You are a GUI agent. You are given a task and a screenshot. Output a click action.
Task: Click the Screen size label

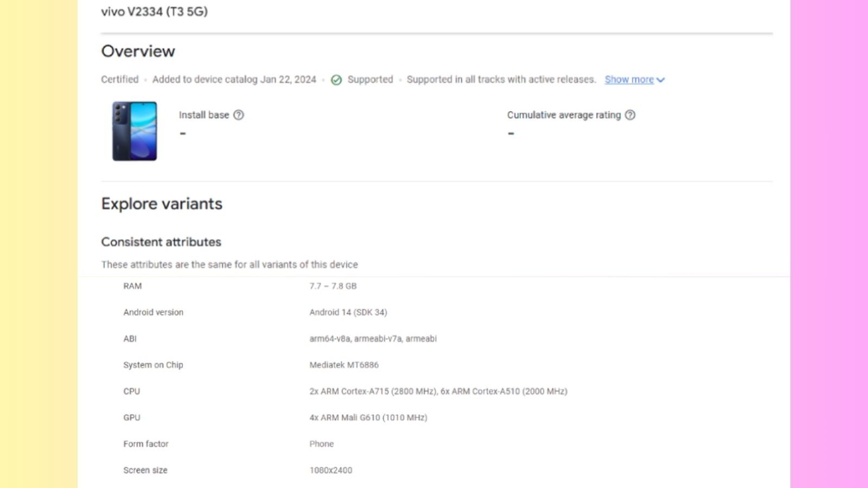click(x=145, y=470)
